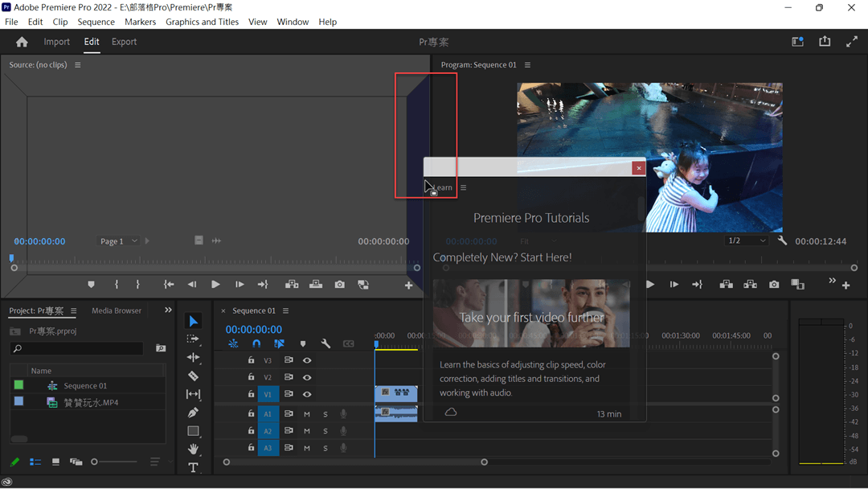
Task: Open the Learn panel menu
Action: point(464,187)
